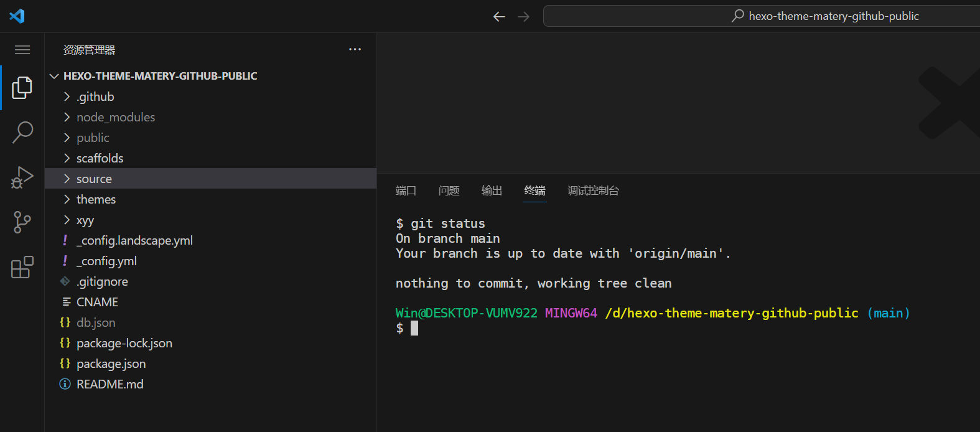Select the source folder label
Viewport: 980px width, 432px height.
tap(94, 179)
